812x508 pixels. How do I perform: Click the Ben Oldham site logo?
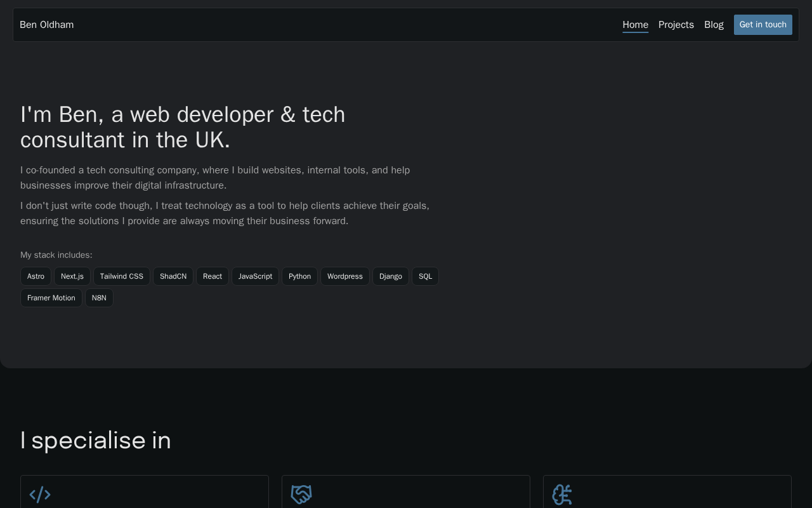coord(47,25)
